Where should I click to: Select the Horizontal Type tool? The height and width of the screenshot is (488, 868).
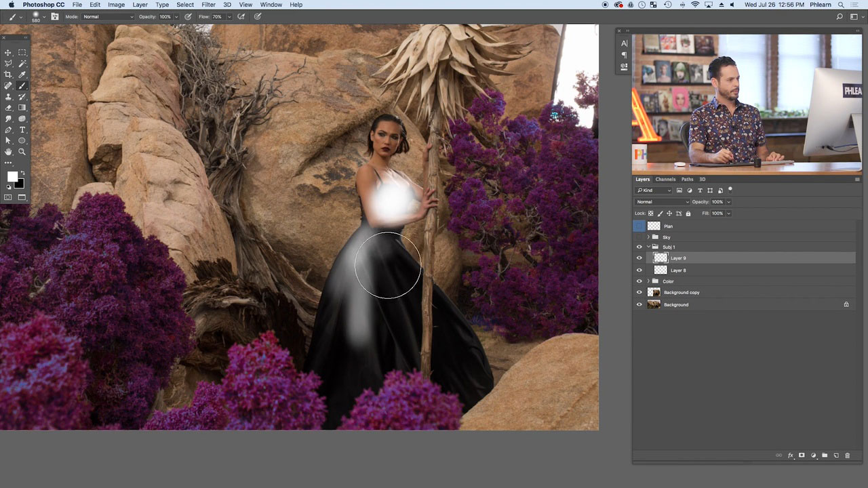(22, 129)
